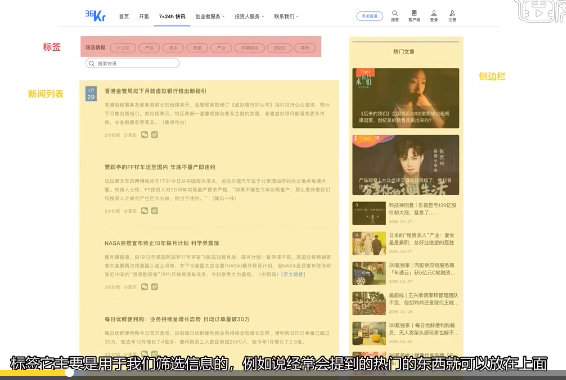Click the 原文链接 link in NASA article
Viewport: 566px width, 380px height.
click(293, 275)
